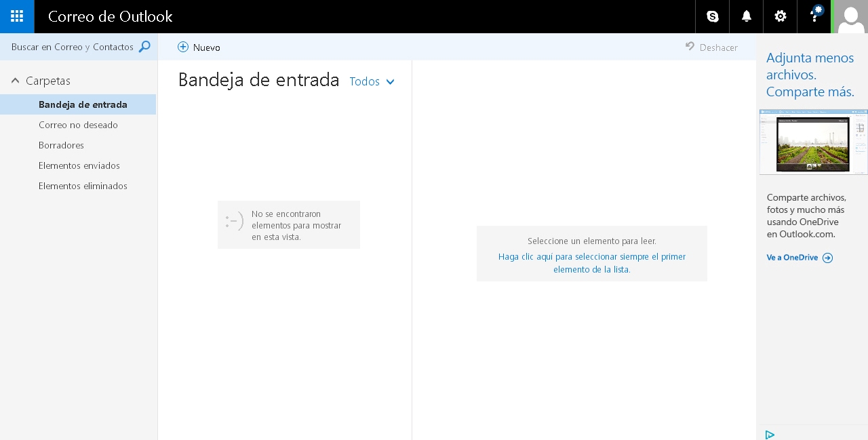Open the app launcher grid
The height and width of the screenshot is (440, 868).
pyautogui.click(x=17, y=16)
